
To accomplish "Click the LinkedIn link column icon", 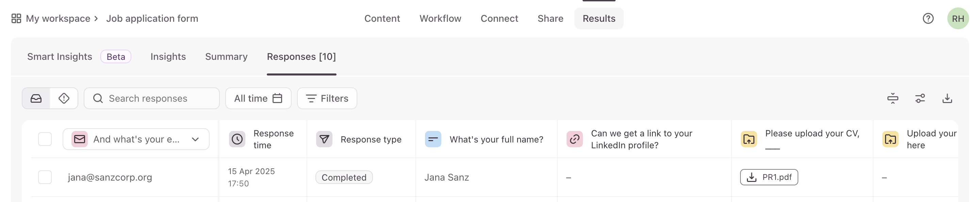I will tap(574, 139).
